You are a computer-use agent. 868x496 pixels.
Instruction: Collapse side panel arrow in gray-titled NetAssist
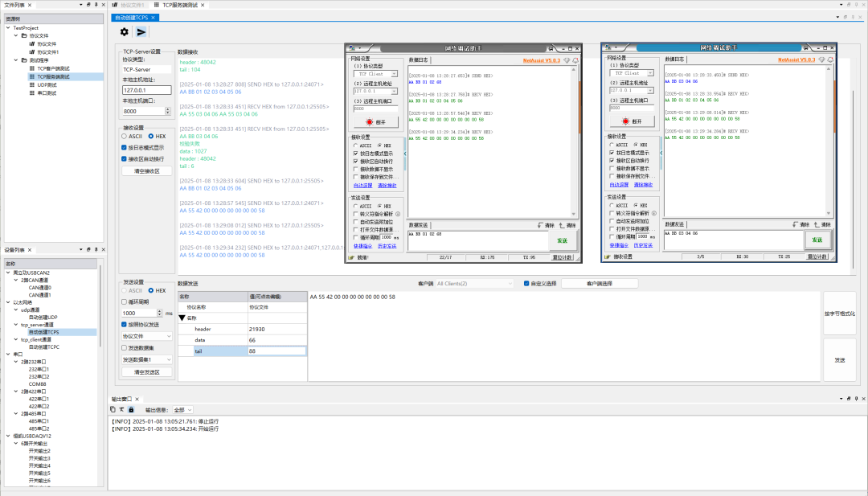[x=405, y=154]
